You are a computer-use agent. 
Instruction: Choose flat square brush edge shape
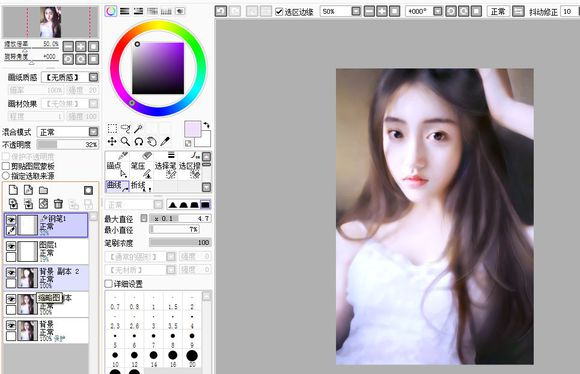pos(205,205)
